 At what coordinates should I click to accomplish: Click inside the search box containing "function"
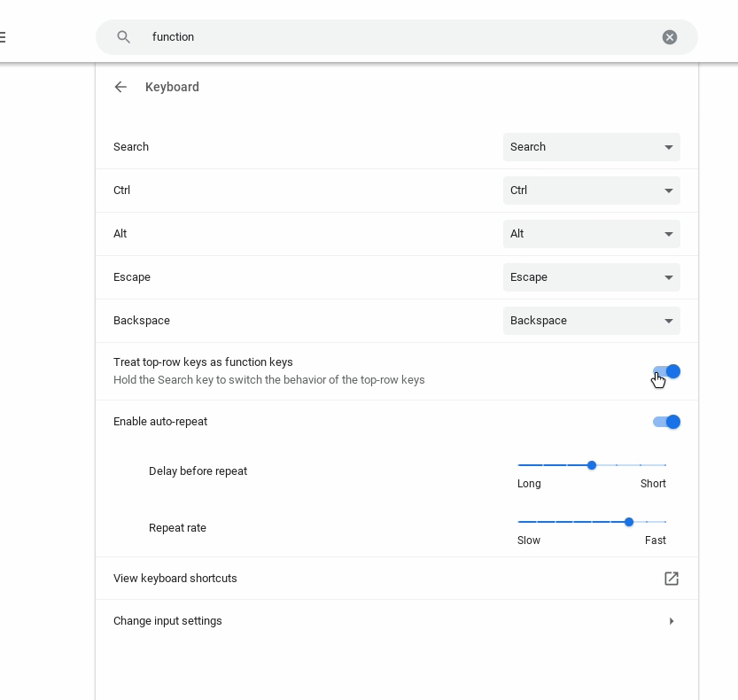[399, 37]
